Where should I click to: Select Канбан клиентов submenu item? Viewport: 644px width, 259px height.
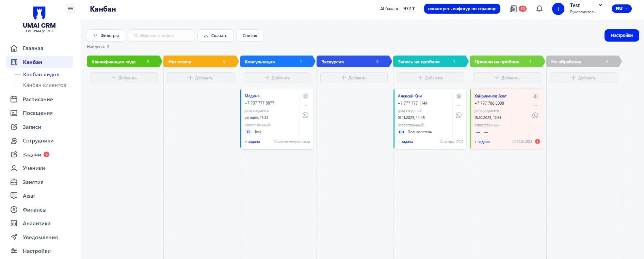tap(44, 85)
